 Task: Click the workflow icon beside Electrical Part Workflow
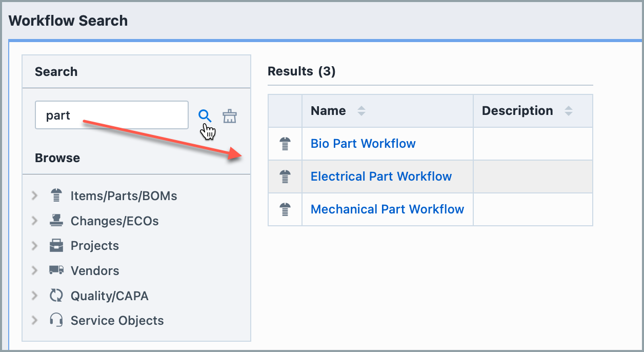285,176
